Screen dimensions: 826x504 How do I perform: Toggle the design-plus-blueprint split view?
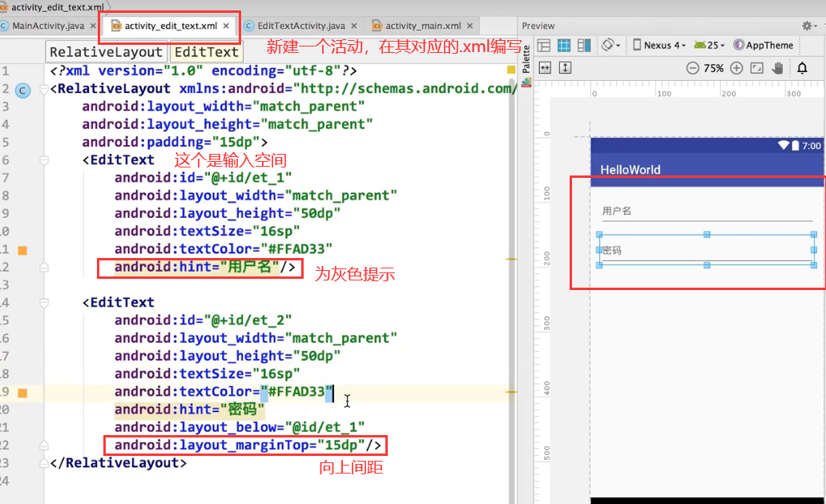[582, 45]
